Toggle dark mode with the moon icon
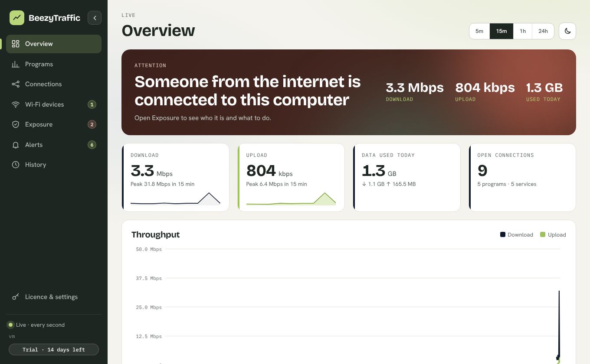This screenshot has width=590, height=364. [567, 31]
